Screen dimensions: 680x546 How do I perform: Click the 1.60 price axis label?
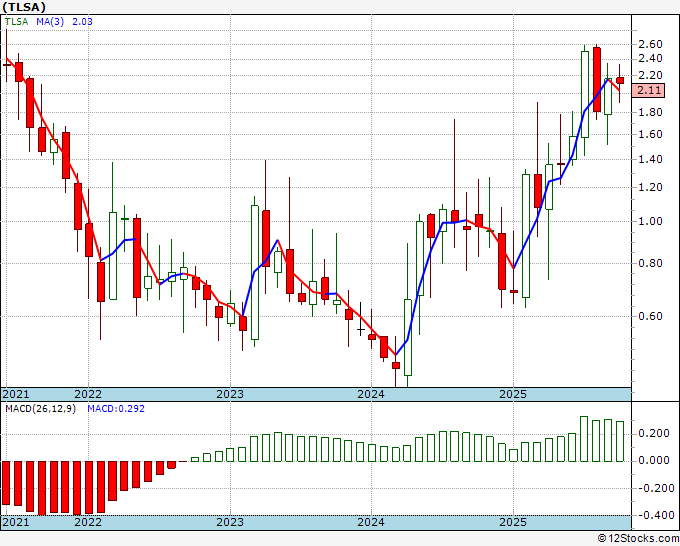[x=650, y=134]
